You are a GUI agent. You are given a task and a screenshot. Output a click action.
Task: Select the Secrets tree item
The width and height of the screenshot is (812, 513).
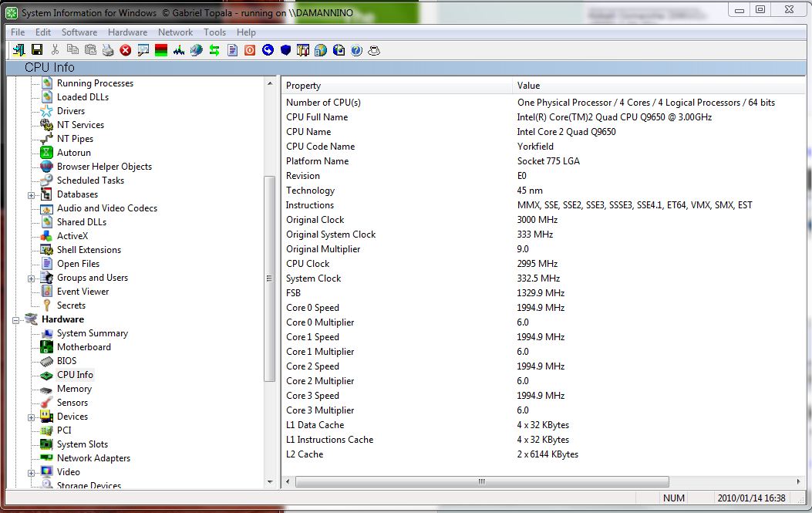[71, 305]
